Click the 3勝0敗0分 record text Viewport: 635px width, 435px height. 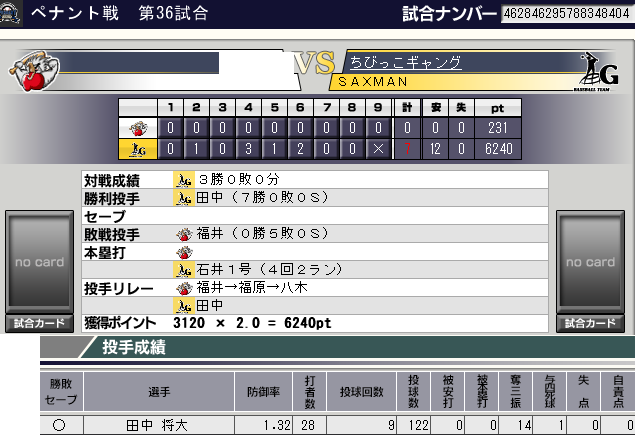pos(239,179)
